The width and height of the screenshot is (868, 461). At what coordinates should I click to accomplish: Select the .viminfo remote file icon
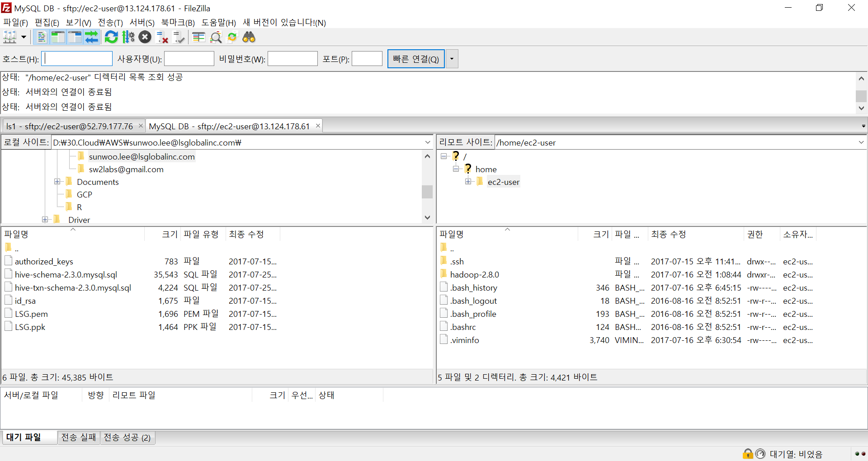click(443, 339)
